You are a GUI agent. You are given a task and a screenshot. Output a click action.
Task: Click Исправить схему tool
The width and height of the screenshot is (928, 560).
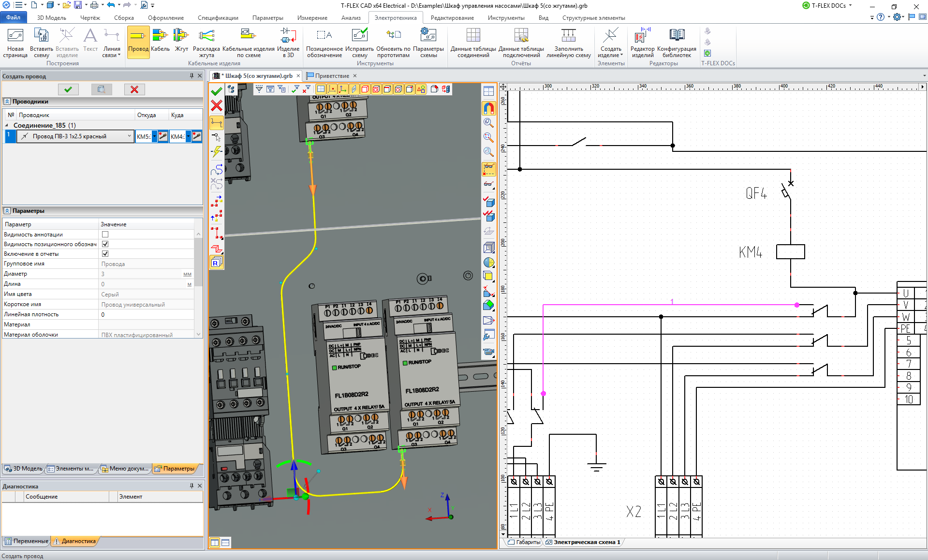(x=359, y=42)
